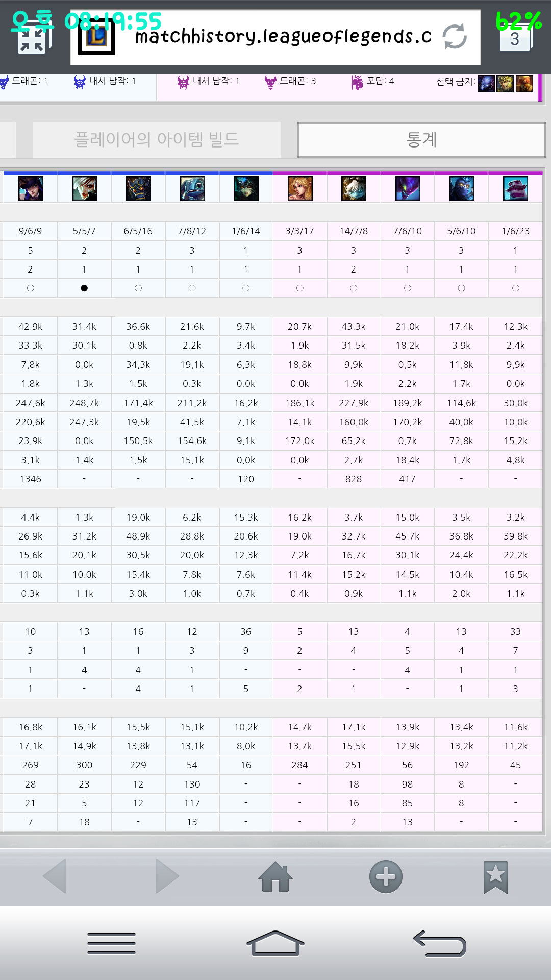Tap the browser reload icon
Image resolution: width=551 pixels, height=980 pixels.
[454, 37]
